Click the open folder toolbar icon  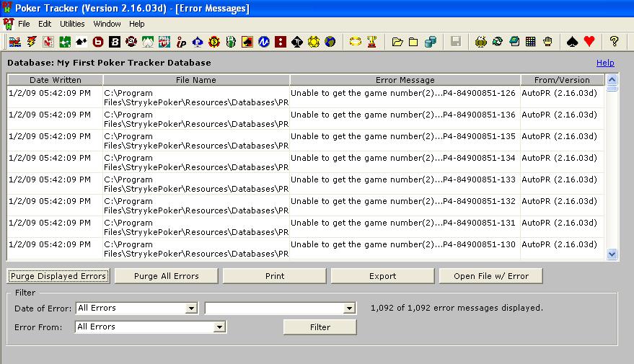pos(397,42)
